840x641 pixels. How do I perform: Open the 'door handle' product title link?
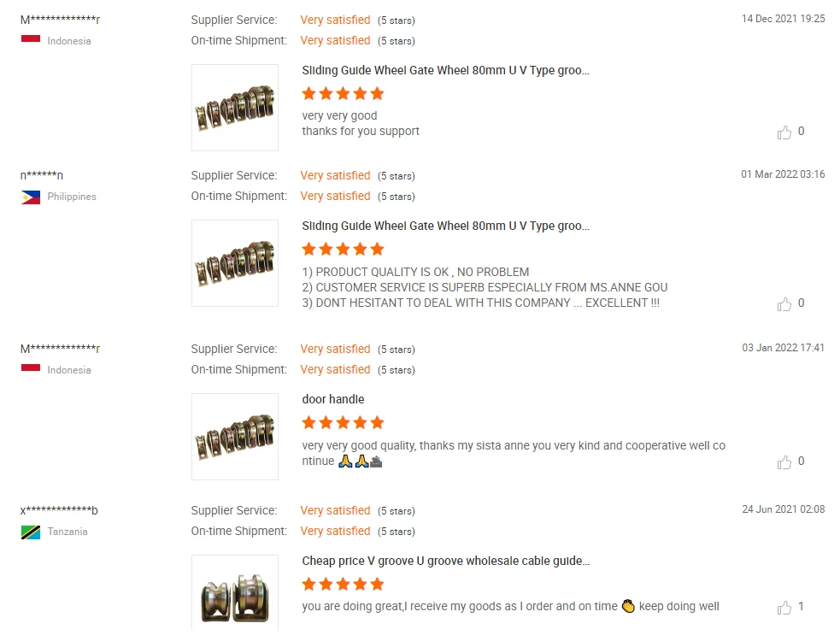click(x=333, y=399)
